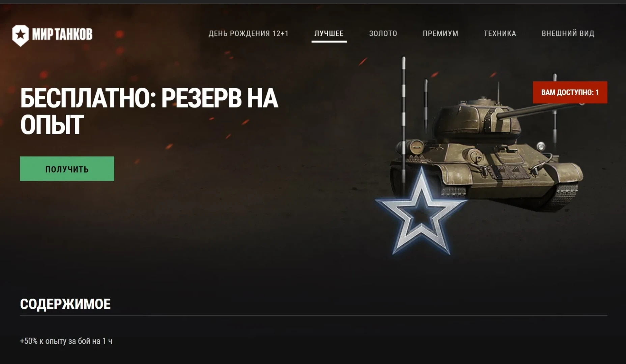Click the СОДЕРЖИМОЕ section heading

point(65,304)
